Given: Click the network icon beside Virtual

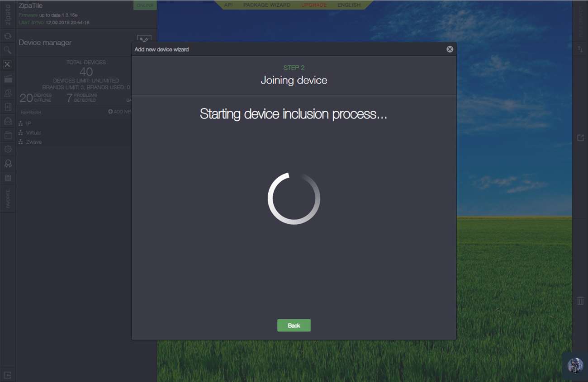Looking at the screenshot, I should (x=21, y=133).
